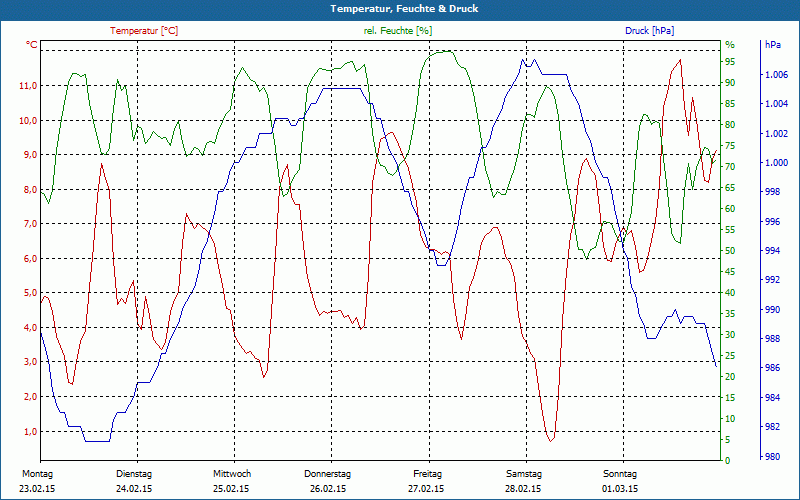Click the "9,0" temperature axis value
The width and height of the screenshot is (800, 500).
pyautogui.click(x=30, y=155)
